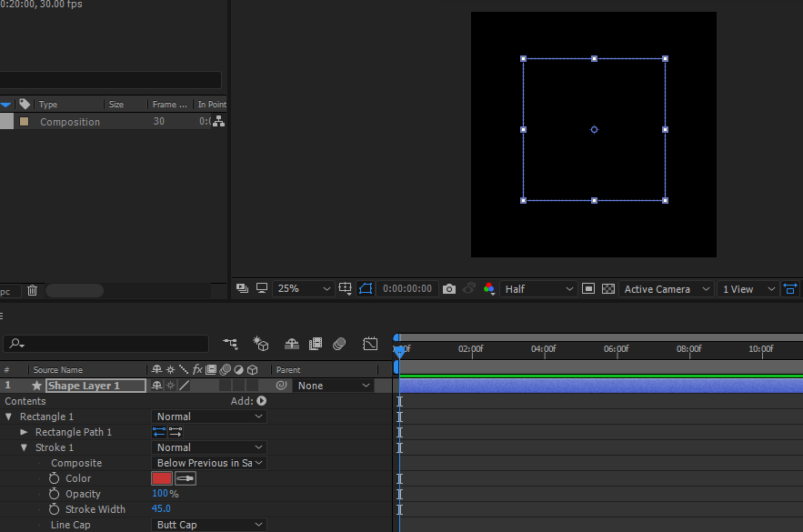Open the Line Cap Butt Cap dropdown
The image size is (803, 532).
[209, 525]
